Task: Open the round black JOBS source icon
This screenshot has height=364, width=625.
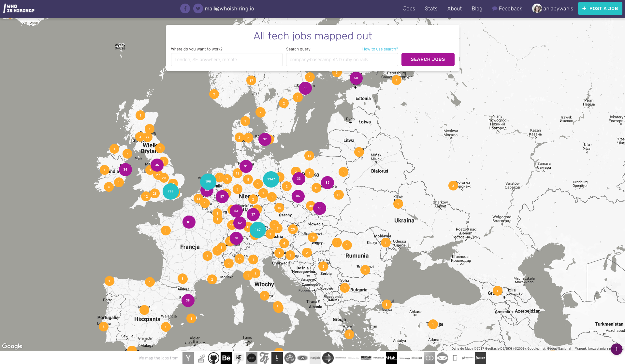Action: pyautogui.click(x=252, y=358)
